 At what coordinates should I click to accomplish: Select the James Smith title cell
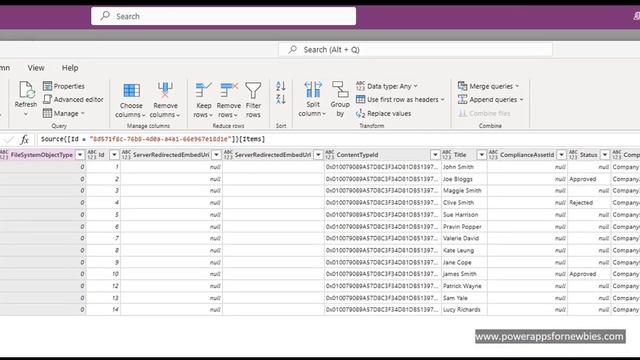pyautogui.click(x=464, y=274)
